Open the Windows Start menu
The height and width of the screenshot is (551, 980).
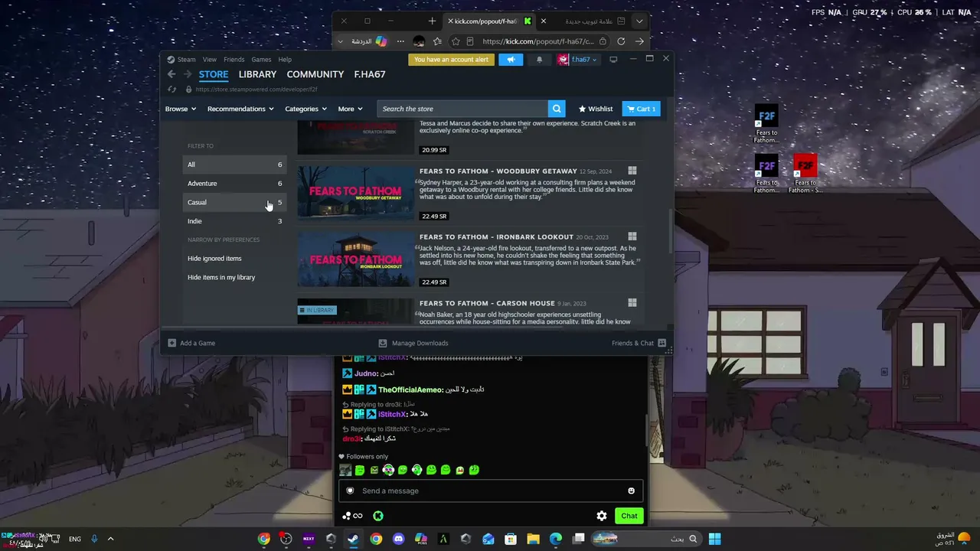tap(714, 539)
